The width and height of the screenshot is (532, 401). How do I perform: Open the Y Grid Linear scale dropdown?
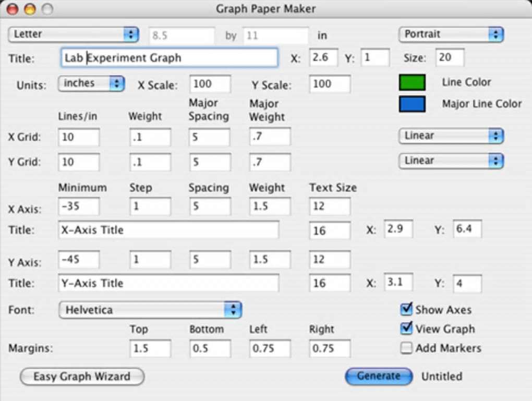pyautogui.click(x=451, y=161)
